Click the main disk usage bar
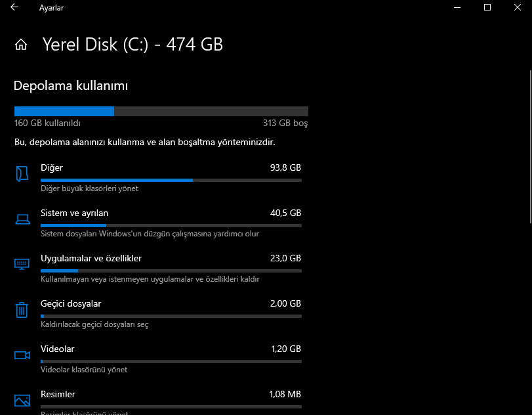This screenshot has width=532, height=415. point(161,111)
